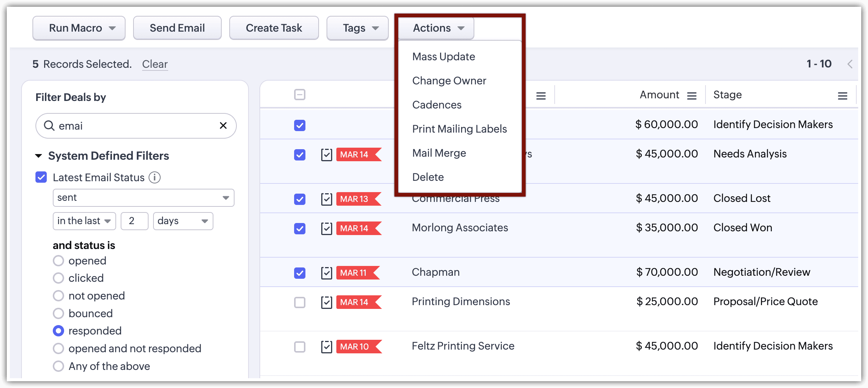Check the Printing Dimensions record checkbox
This screenshot has width=868, height=388.
(x=300, y=302)
